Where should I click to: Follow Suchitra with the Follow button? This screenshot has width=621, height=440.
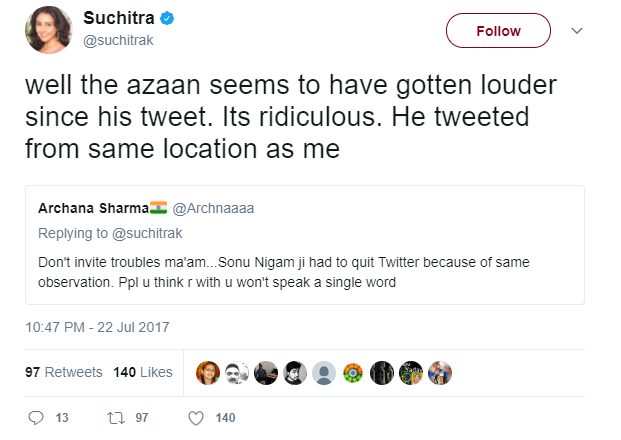498,31
